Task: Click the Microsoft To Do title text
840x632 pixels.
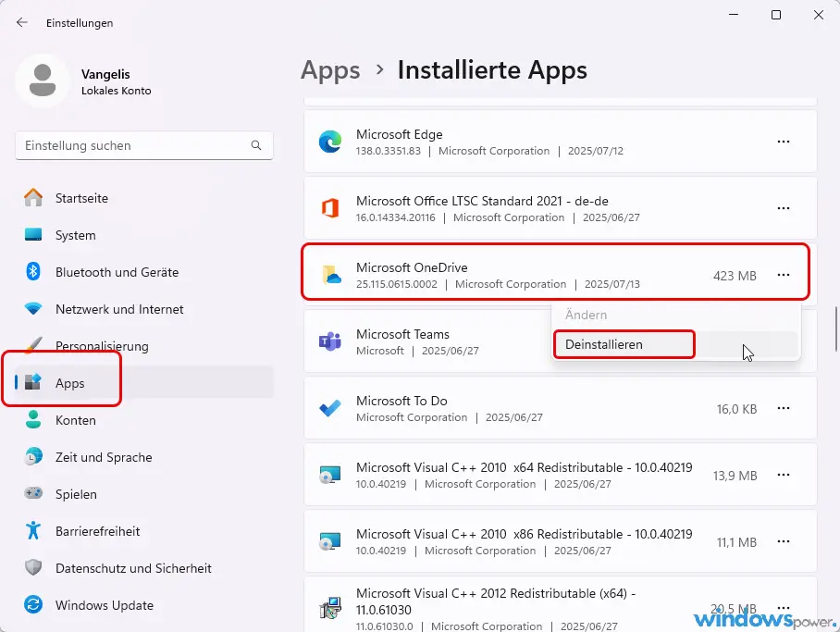Action: click(x=401, y=401)
